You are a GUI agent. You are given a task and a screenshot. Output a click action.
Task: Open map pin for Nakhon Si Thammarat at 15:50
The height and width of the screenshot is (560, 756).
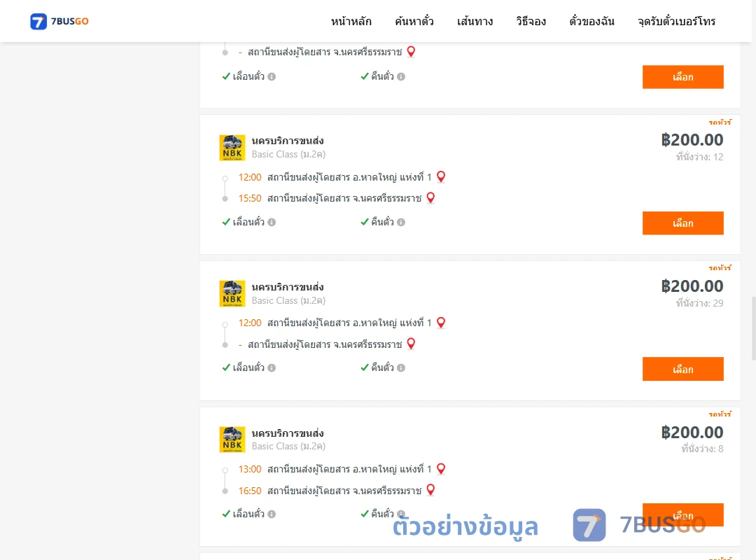pos(430,198)
